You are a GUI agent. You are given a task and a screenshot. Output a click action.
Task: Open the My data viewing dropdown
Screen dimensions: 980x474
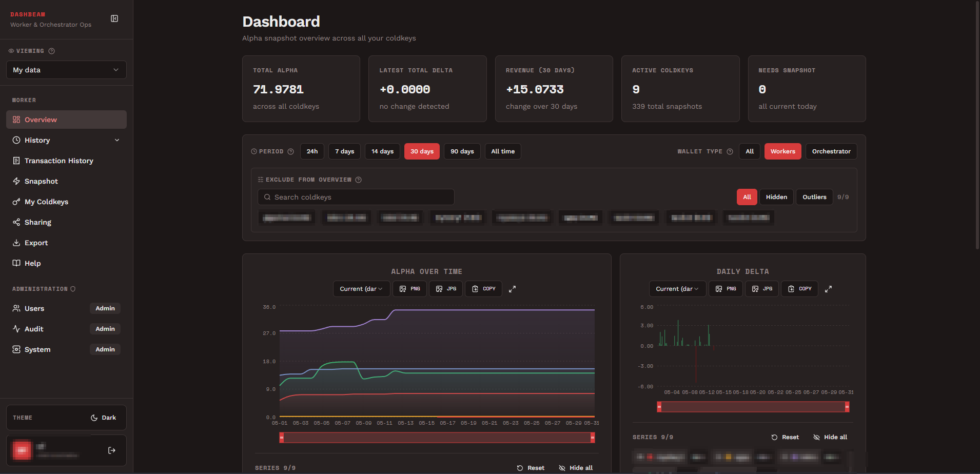66,70
